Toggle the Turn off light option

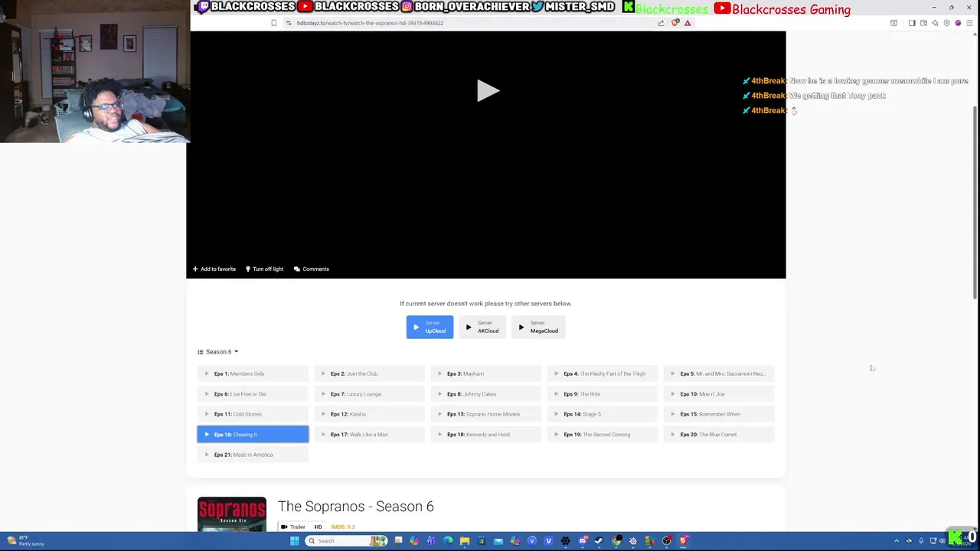coord(264,269)
